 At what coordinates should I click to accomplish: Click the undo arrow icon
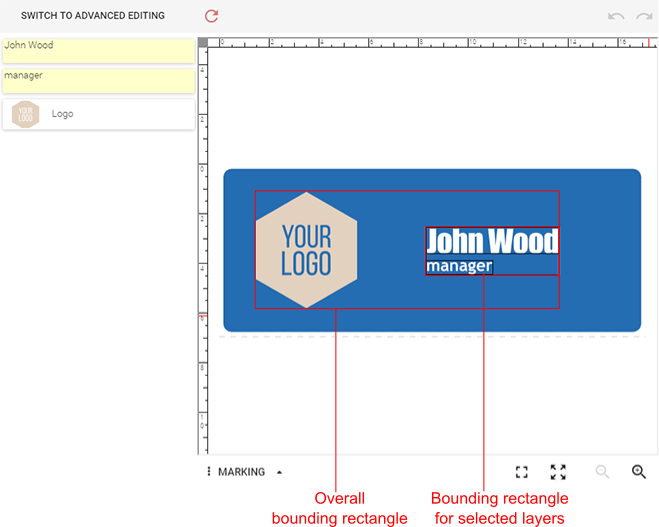(616, 16)
